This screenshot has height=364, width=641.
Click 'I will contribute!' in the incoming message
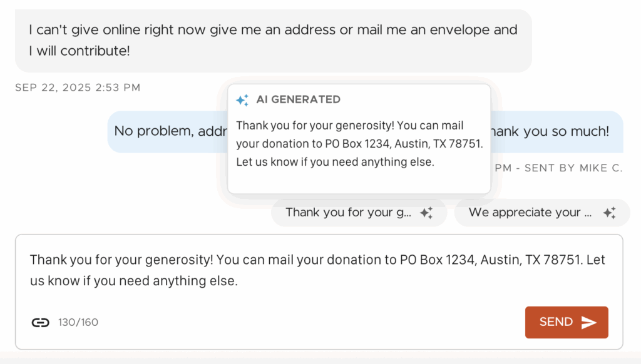point(79,51)
